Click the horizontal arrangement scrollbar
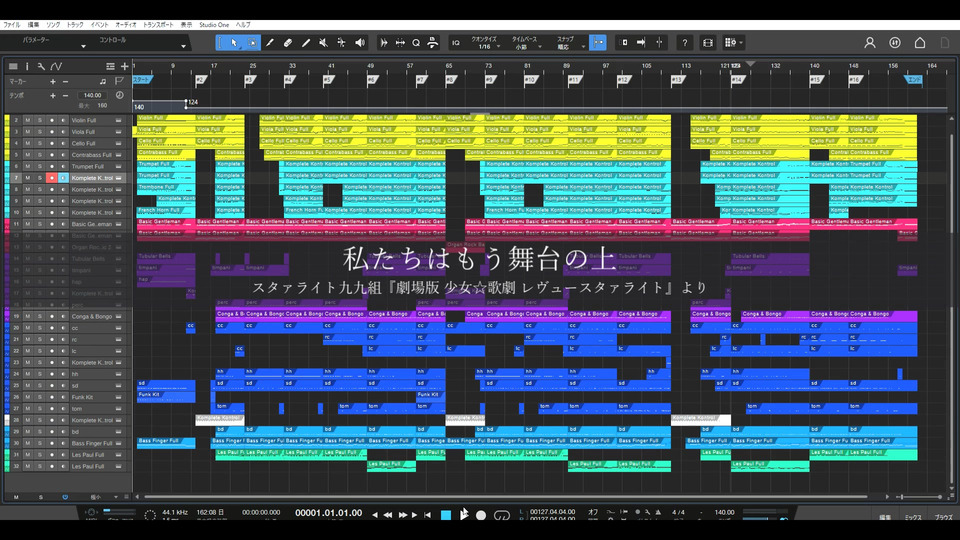The height and width of the screenshot is (540, 960). [x=505, y=497]
